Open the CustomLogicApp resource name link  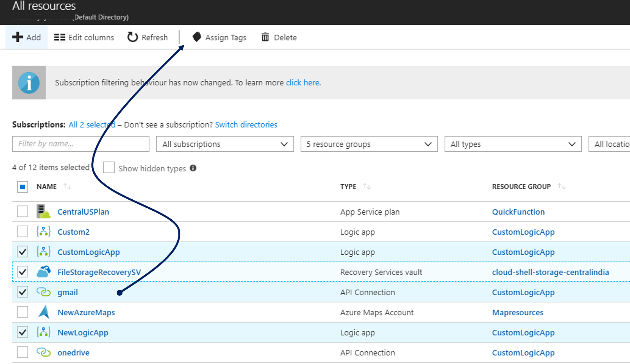[x=89, y=252]
